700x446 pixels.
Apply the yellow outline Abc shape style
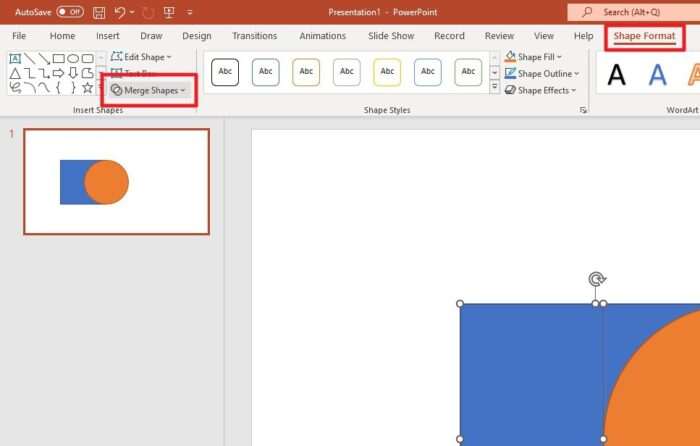click(387, 71)
